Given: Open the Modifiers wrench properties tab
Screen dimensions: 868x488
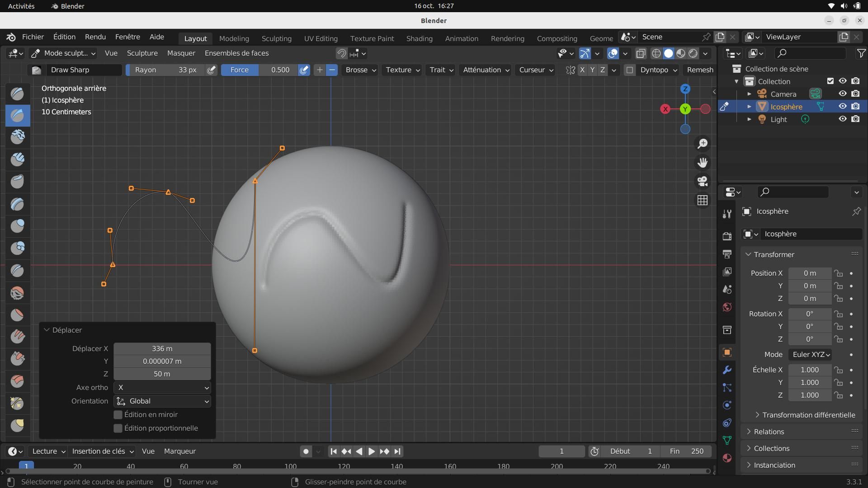Looking at the screenshot, I should pyautogui.click(x=727, y=370).
